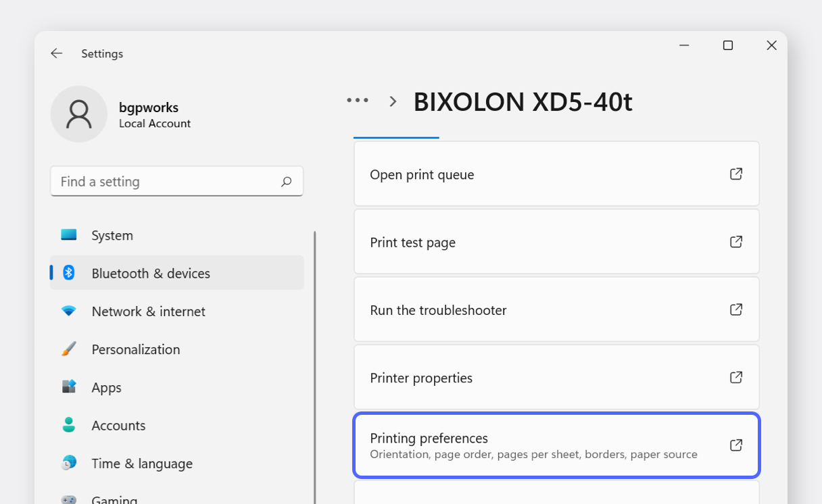Click the Personalization paintbrush icon
Viewport: 822px width, 504px height.
click(69, 349)
